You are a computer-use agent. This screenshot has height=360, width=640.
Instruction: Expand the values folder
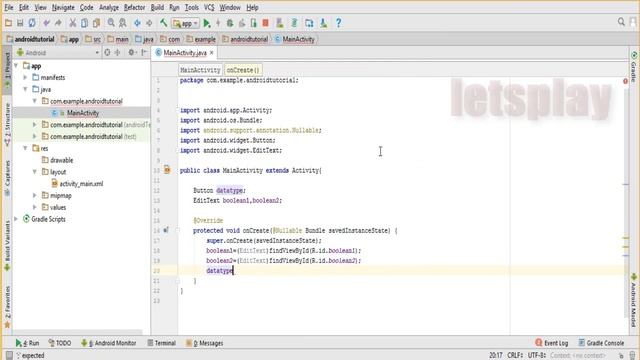[35, 207]
